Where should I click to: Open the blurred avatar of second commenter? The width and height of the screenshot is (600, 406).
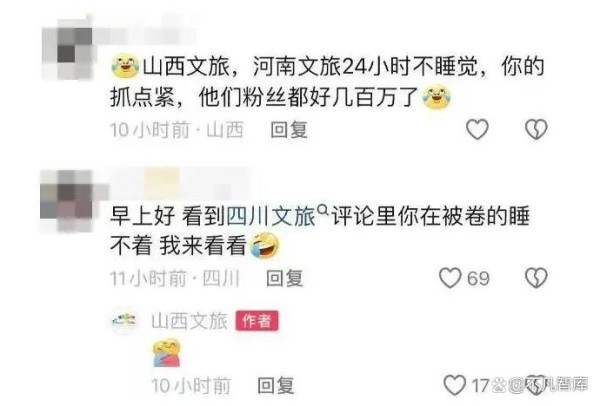tap(67, 201)
